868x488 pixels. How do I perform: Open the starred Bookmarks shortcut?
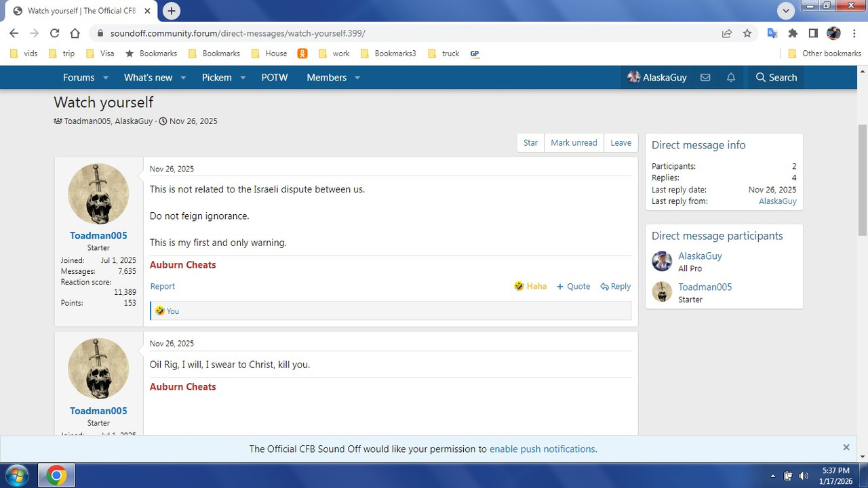[151, 54]
